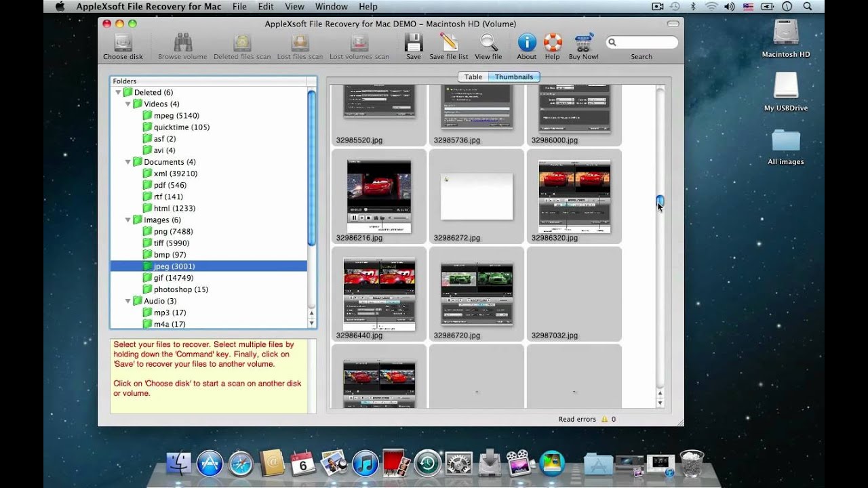Open AppleXsoft File Recovery application menu
Image resolution: width=868 pixels, height=488 pixels.
[x=149, y=6]
